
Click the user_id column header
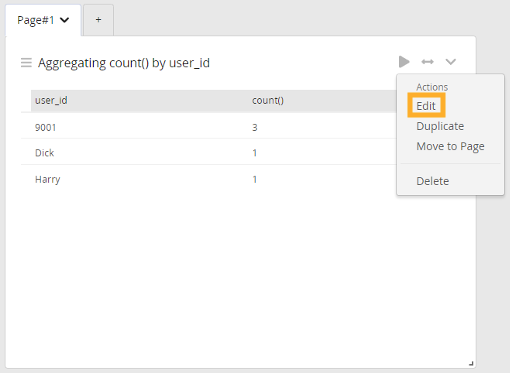(x=51, y=100)
